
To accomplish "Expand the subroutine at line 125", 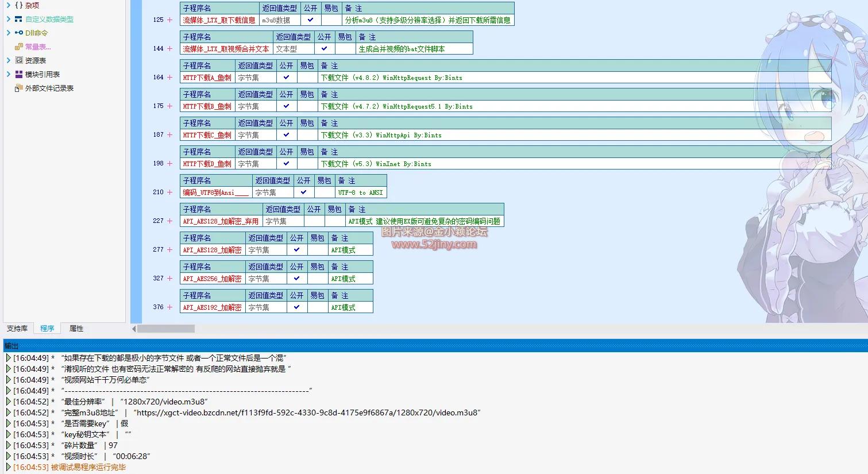I will pos(169,20).
